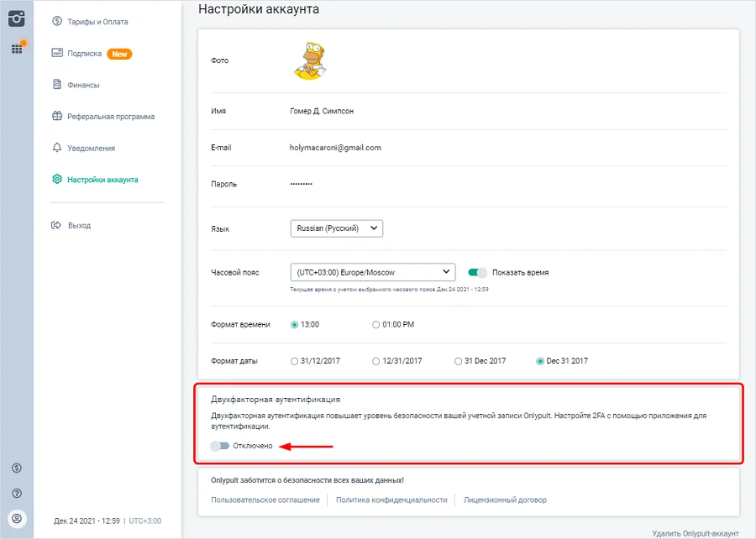This screenshot has height=539, width=756.
Task: Click the gift icon for Реферальная программа
Action: pyautogui.click(x=57, y=117)
